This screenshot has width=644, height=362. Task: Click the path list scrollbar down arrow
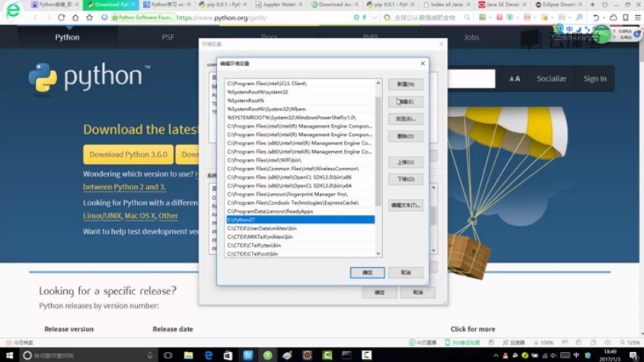378,254
